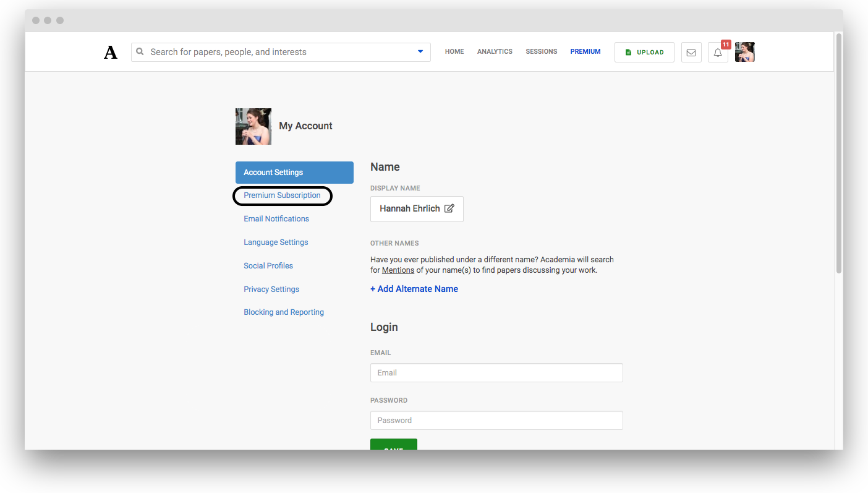Open the PREMIUM nav item

coord(585,52)
